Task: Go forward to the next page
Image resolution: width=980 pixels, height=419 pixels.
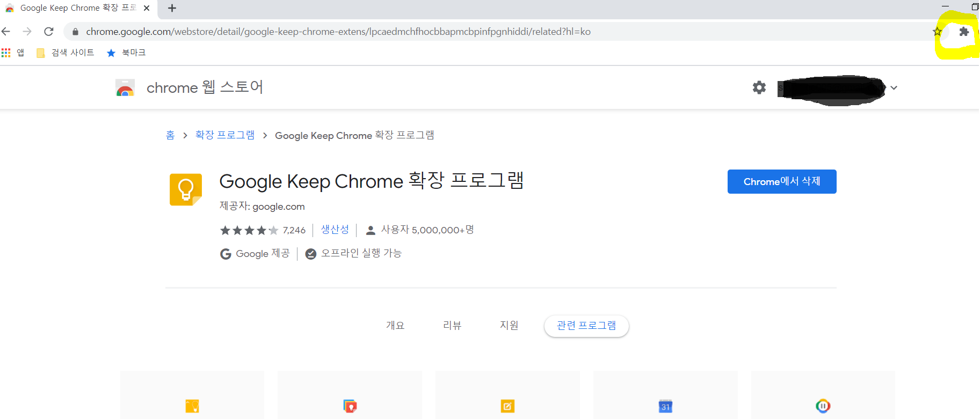Action: [x=27, y=32]
